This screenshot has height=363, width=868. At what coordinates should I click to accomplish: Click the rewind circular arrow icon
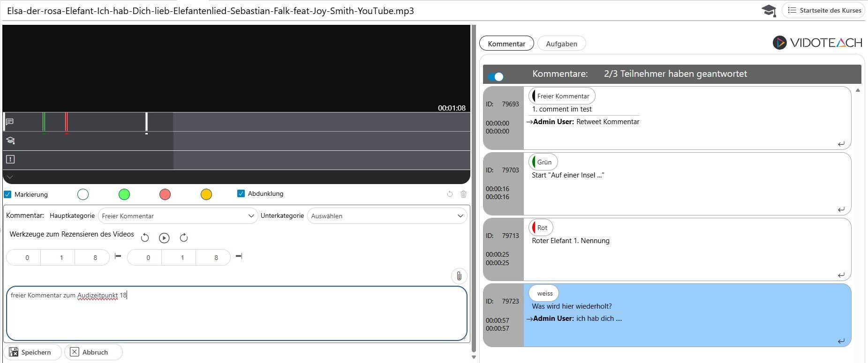click(x=145, y=238)
